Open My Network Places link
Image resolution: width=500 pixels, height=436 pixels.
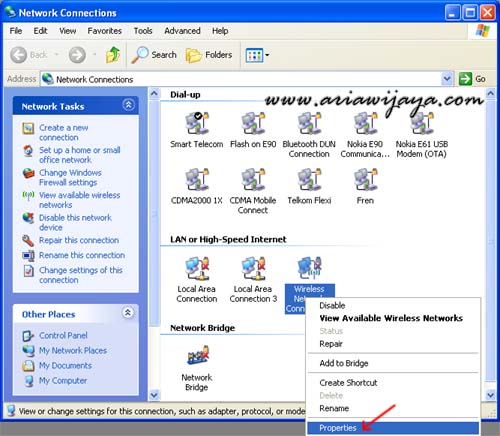[73, 351]
